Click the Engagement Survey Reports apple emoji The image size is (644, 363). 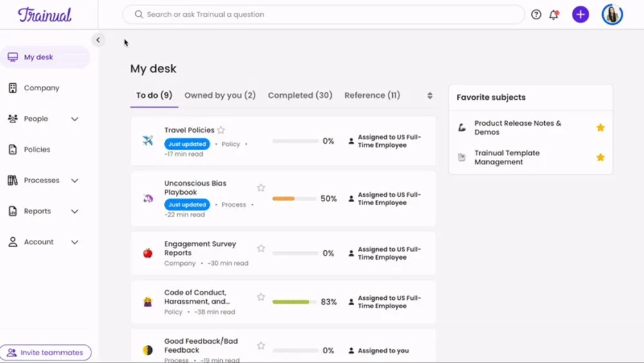tap(148, 253)
